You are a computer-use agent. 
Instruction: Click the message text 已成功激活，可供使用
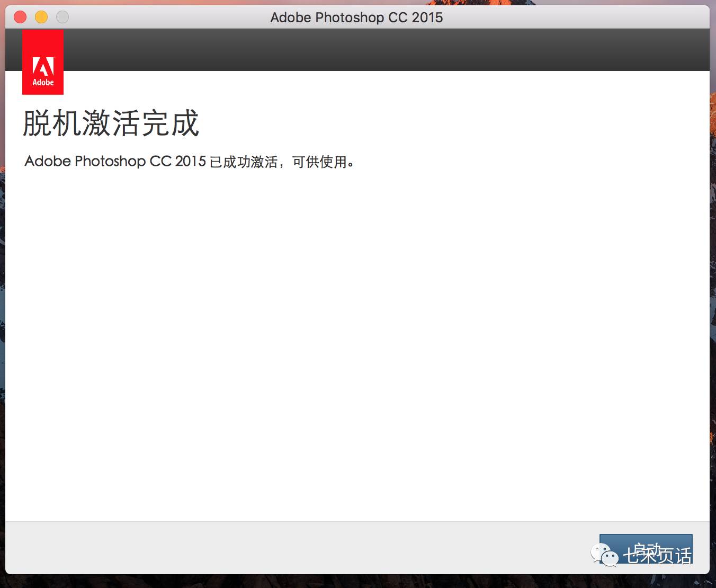(x=282, y=162)
